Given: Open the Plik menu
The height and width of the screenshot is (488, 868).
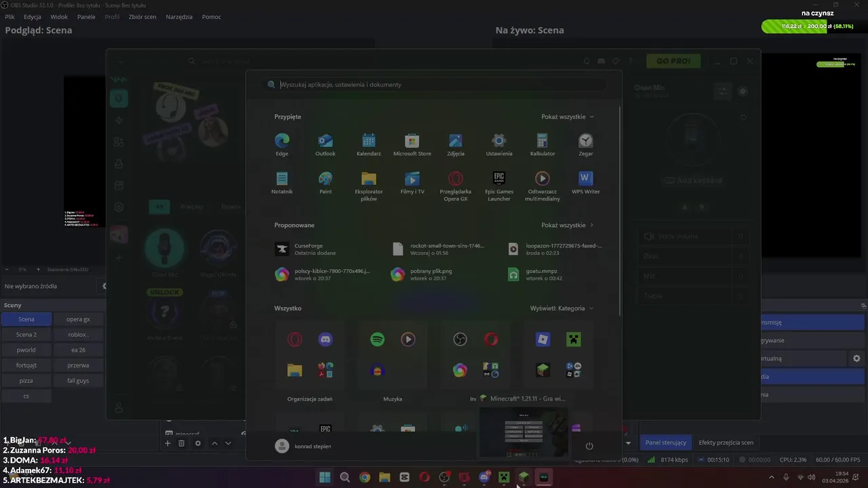Looking at the screenshot, I should pyautogui.click(x=9, y=16).
